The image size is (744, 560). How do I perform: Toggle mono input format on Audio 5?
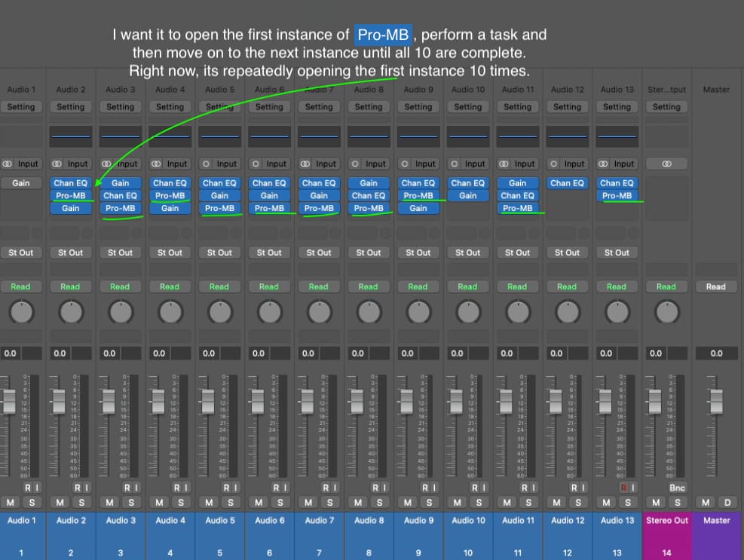point(206,164)
